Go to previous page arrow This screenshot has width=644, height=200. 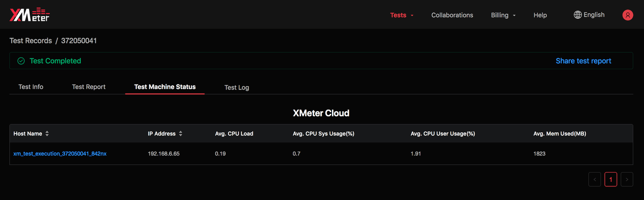pyautogui.click(x=595, y=180)
